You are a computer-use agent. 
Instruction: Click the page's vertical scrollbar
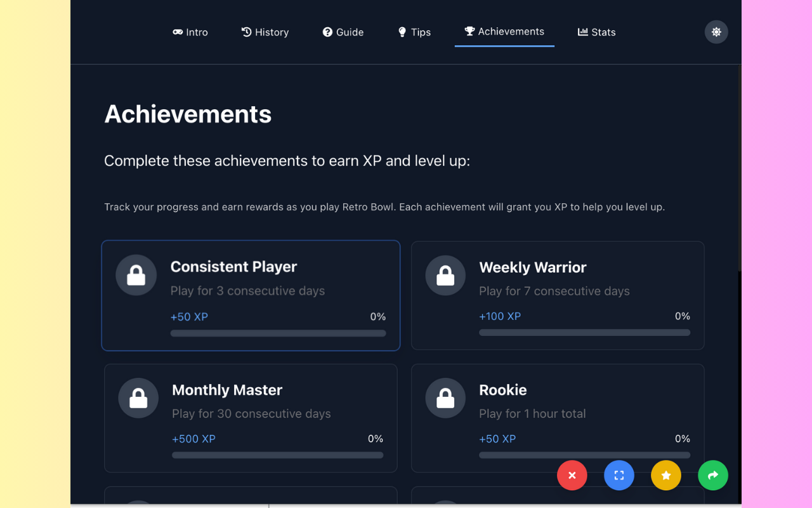(739, 168)
